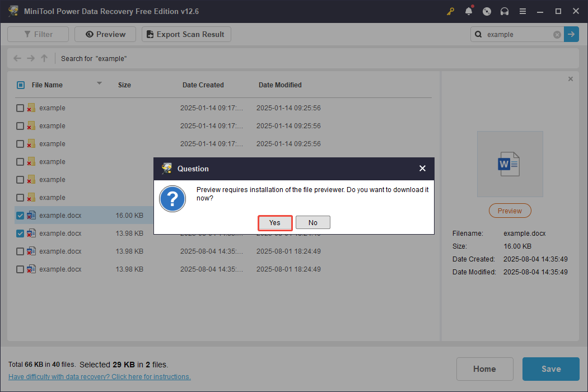Screen dimensions: 588x392
Task: Click the Filename value example.docx in details
Action: coord(524,234)
